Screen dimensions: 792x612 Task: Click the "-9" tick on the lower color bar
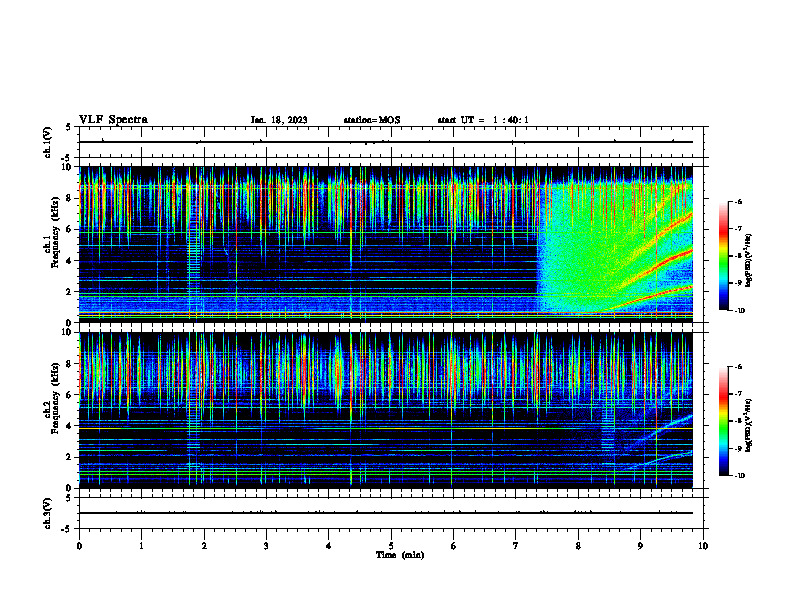(x=738, y=448)
